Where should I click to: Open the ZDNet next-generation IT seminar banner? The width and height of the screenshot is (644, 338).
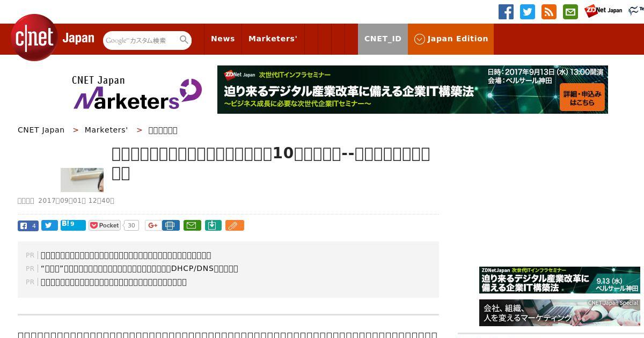[x=412, y=90]
